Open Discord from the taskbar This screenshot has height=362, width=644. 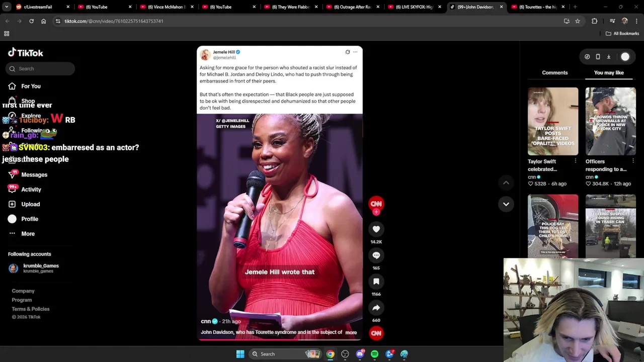point(360,354)
